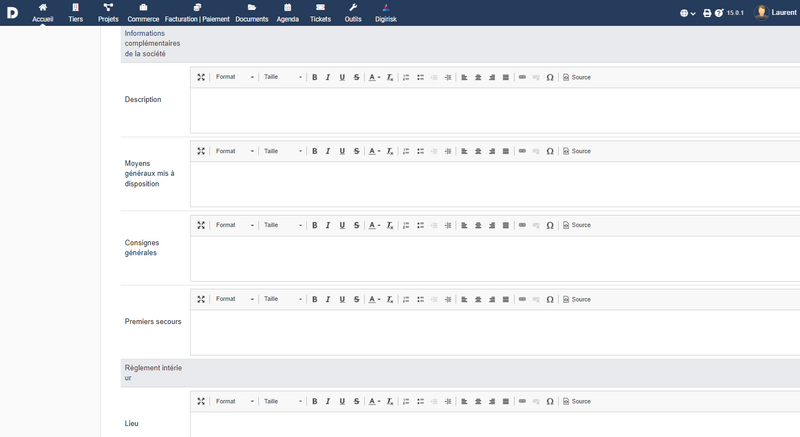
Task: Maximize the Consignes générales editor
Action: [x=201, y=225]
